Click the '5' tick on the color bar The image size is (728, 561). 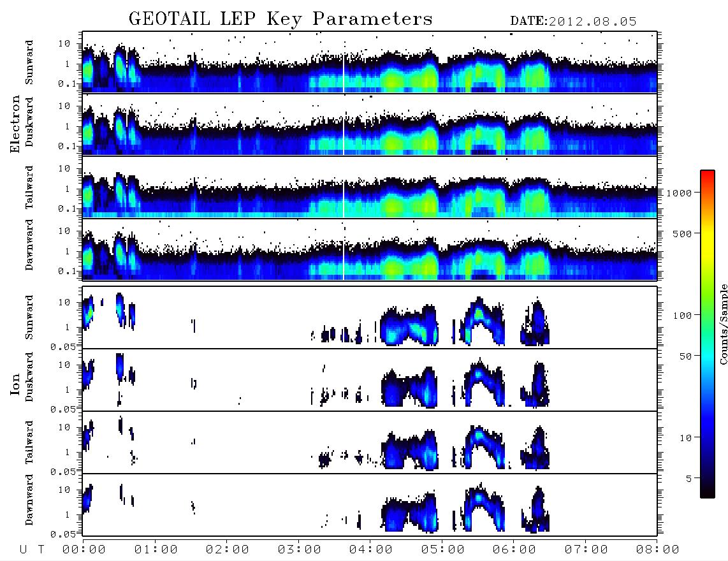(689, 479)
